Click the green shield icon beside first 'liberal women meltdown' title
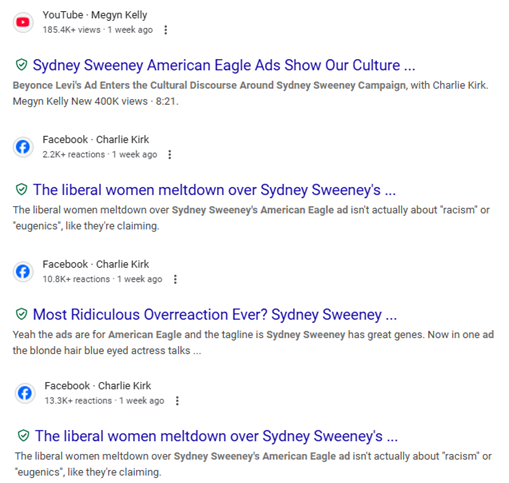The height and width of the screenshot is (483, 509). click(x=22, y=189)
